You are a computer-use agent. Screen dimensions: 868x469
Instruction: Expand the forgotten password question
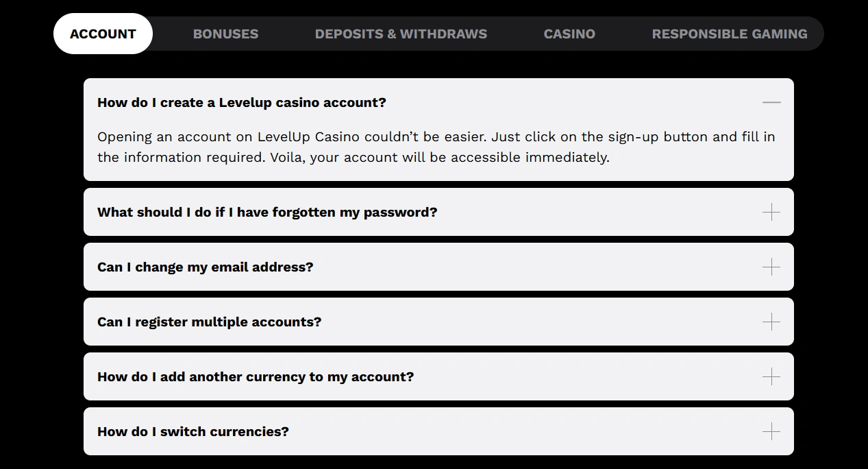tap(267, 212)
